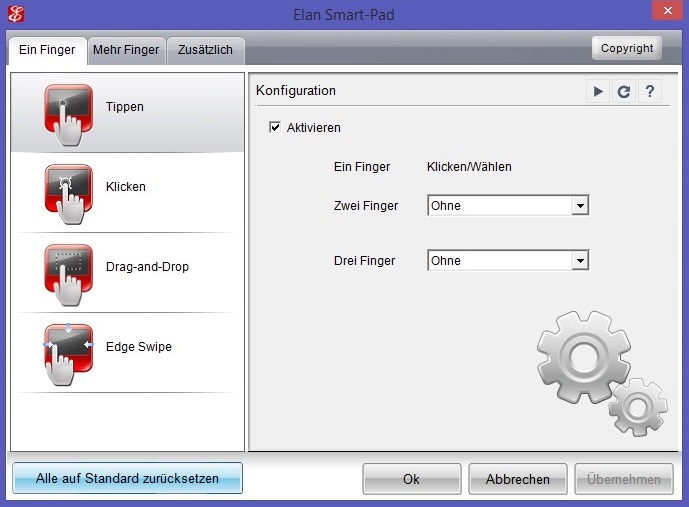Switch to the Mehr Finger tab
The image size is (689, 507).
point(126,50)
